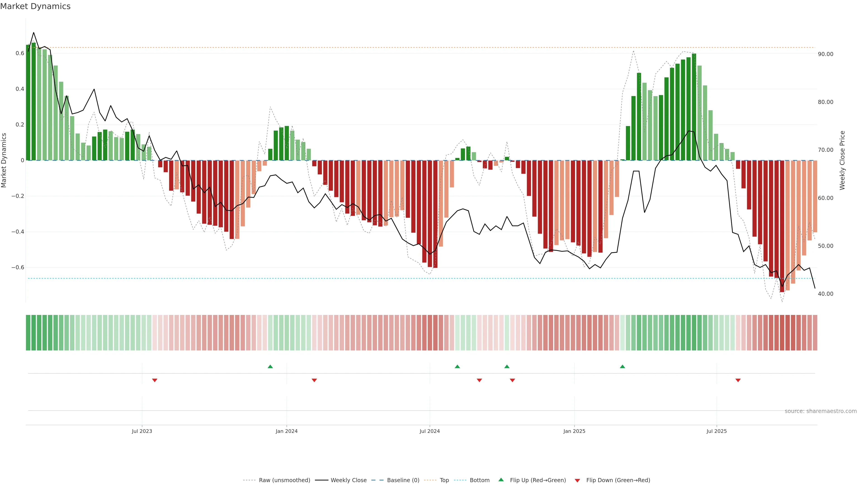Click the Jul 2024 x-axis label
Image resolution: width=868 pixels, height=488 pixels.
tap(430, 431)
